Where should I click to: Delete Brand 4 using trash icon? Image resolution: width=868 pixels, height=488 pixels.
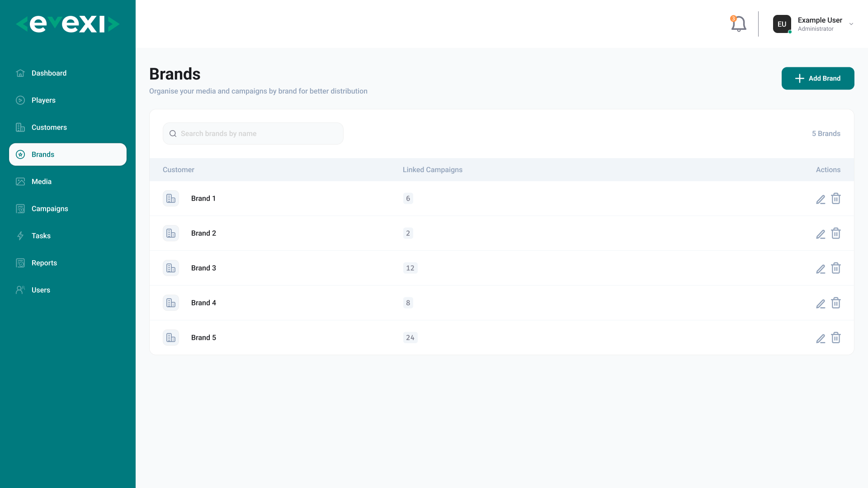coord(836,303)
